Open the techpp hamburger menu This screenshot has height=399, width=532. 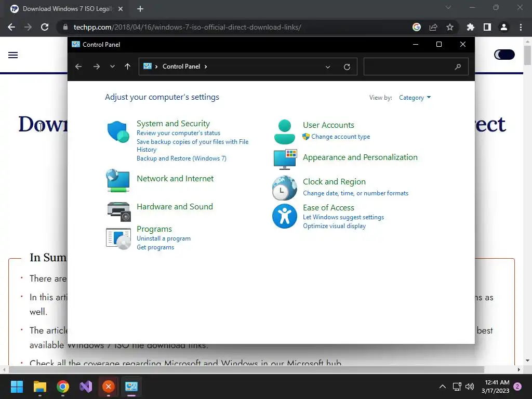(x=13, y=55)
